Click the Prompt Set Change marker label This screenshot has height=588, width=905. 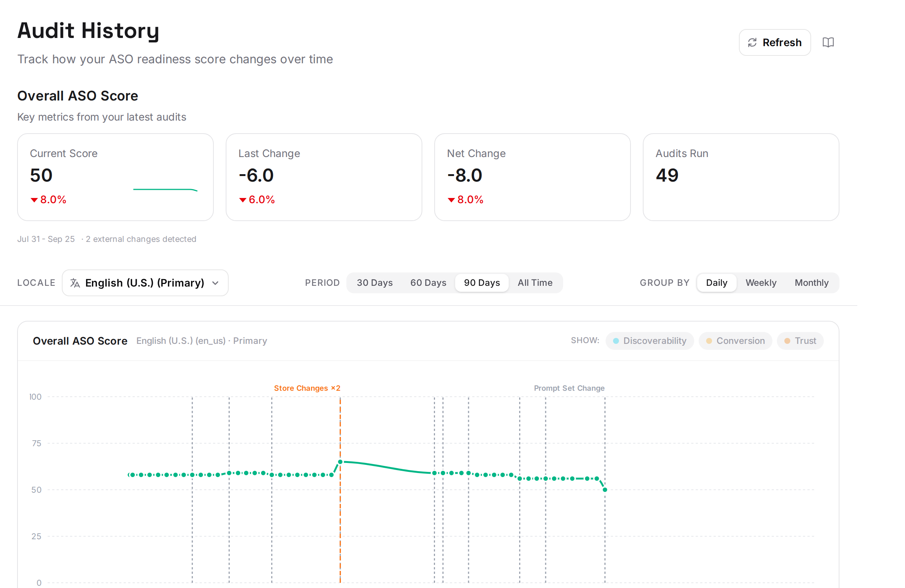(569, 389)
